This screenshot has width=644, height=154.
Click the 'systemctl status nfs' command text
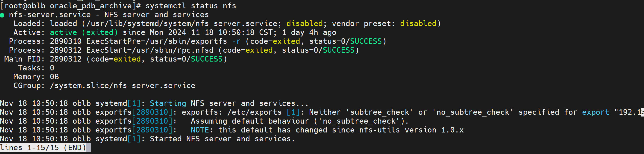191,6
